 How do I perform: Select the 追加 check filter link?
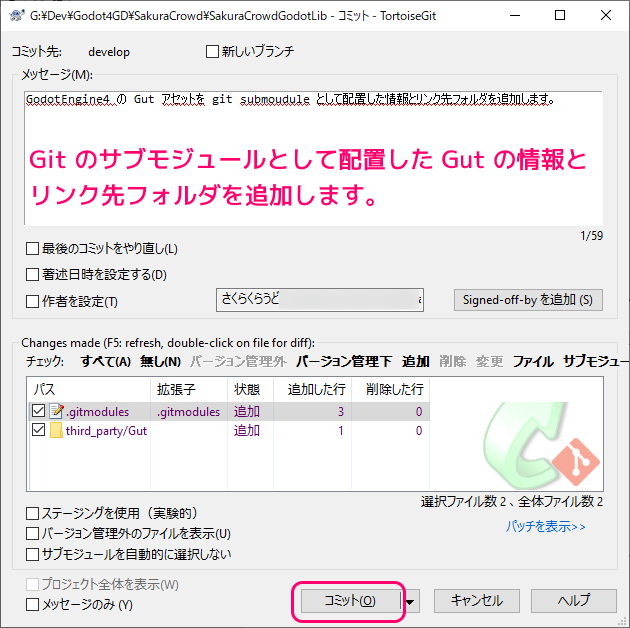click(416, 362)
